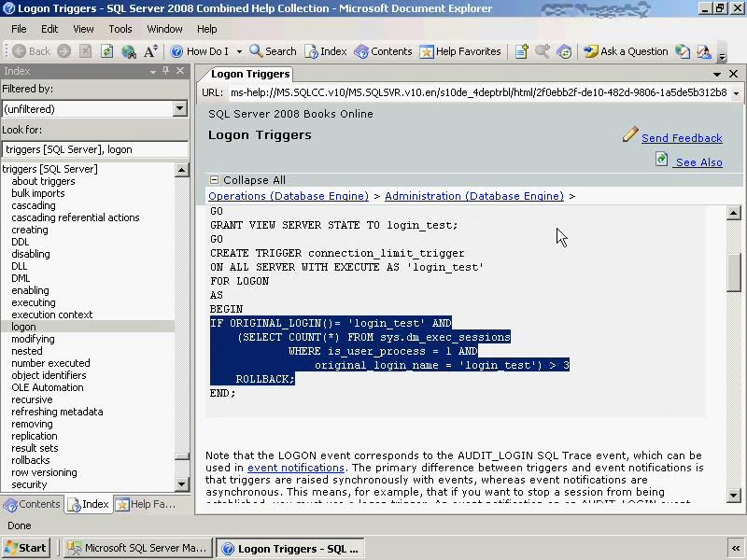
Task: Close the Logon Triggers document
Action: point(734,74)
